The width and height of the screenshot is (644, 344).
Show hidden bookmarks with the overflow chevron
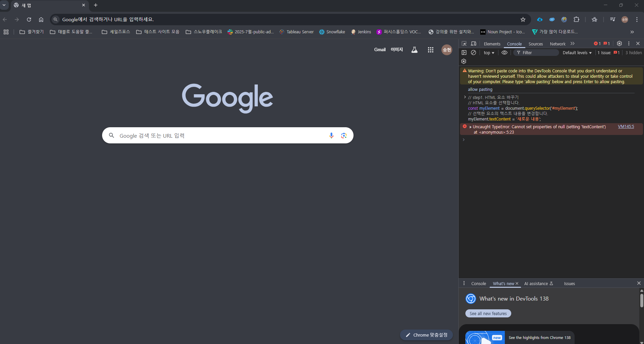coord(632,32)
